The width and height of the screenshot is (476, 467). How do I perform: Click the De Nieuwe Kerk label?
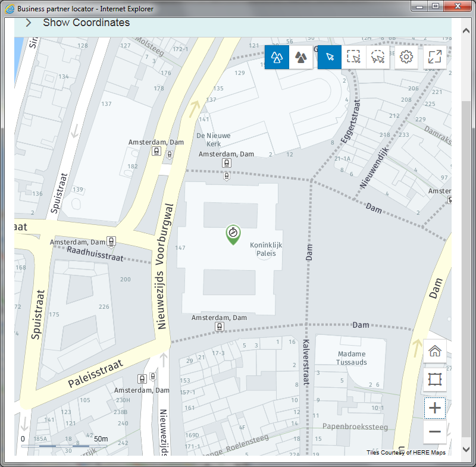[x=214, y=140]
